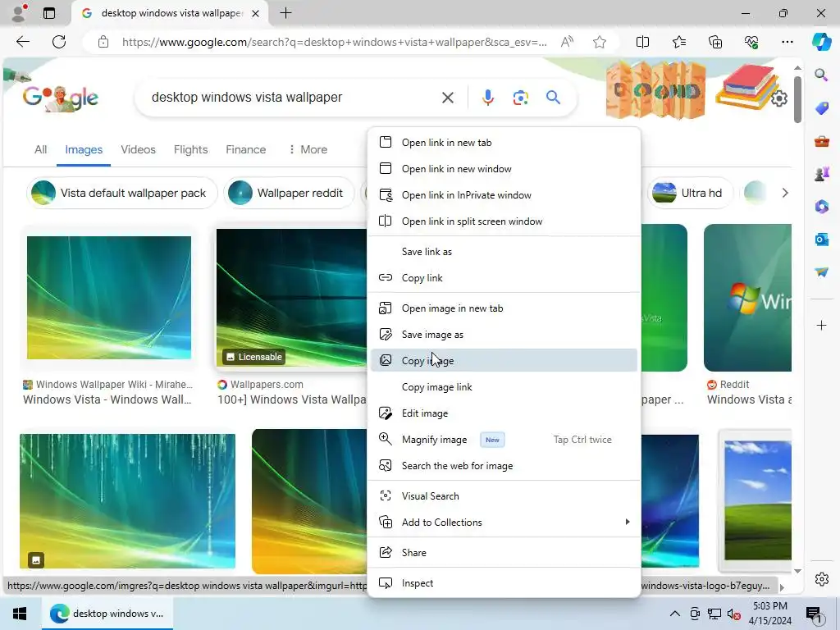Choose Save image as from context menu
This screenshot has width=840, height=630.
coord(504,335)
